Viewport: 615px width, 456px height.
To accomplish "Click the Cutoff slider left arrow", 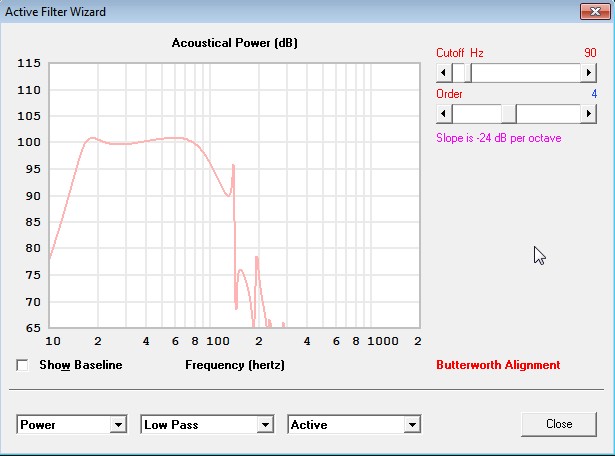I will coord(444,73).
